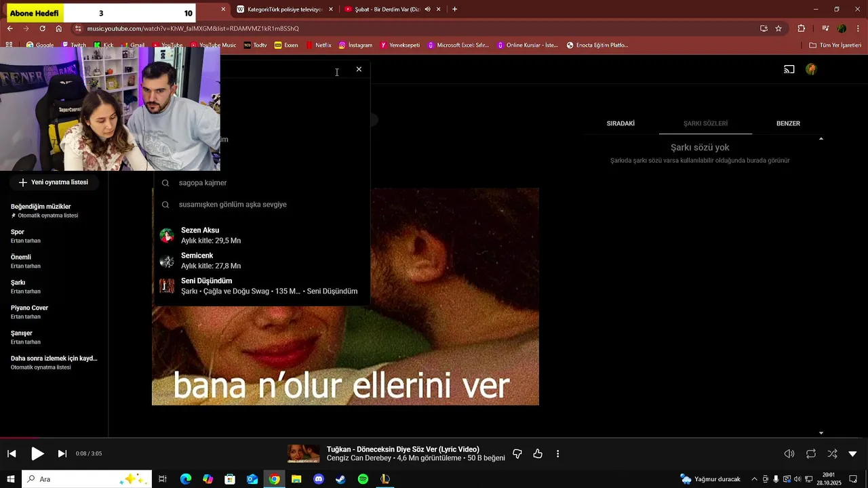Open the Exxen bookmark
868x488 pixels.
pyautogui.click(x=286, y=45)
